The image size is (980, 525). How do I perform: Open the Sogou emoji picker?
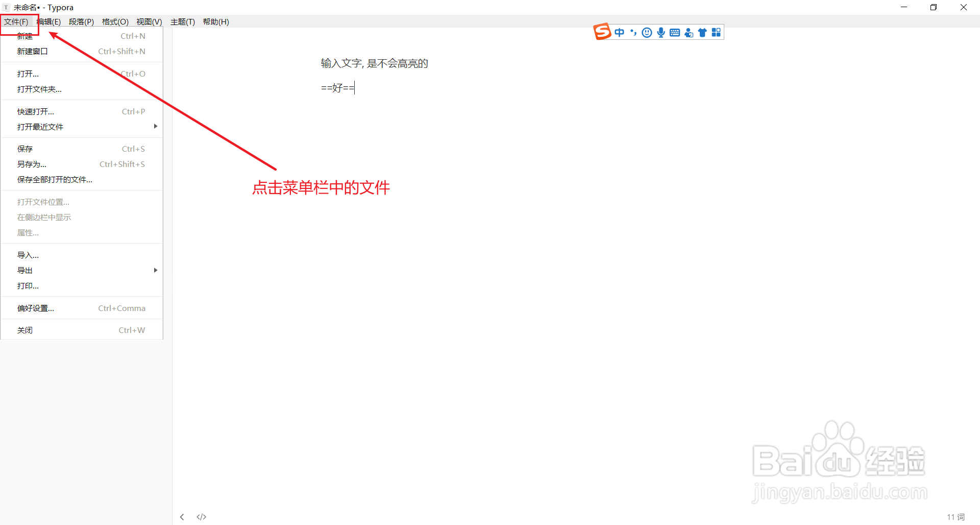647,32
